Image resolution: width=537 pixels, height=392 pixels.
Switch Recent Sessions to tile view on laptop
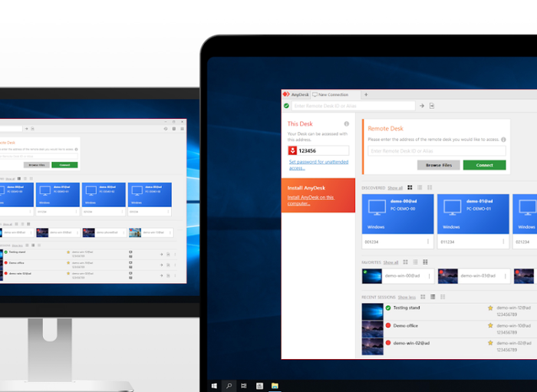(423, 297)
